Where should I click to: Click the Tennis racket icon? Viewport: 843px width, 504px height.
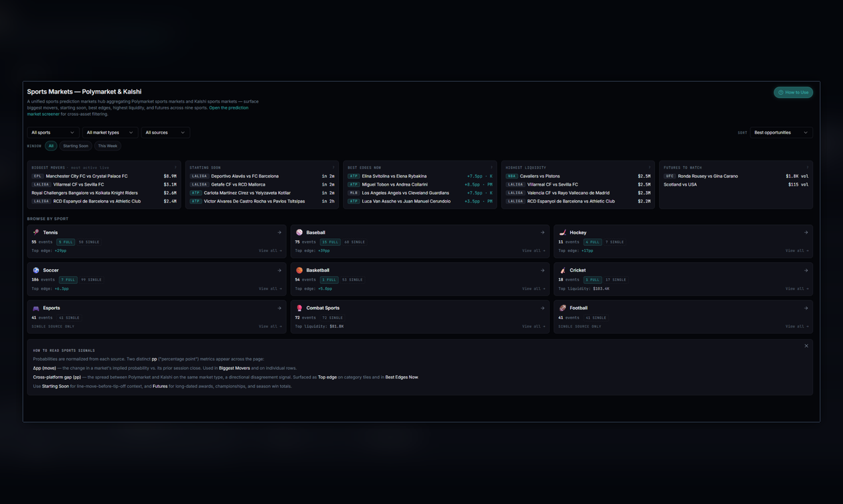coord(36,232)
